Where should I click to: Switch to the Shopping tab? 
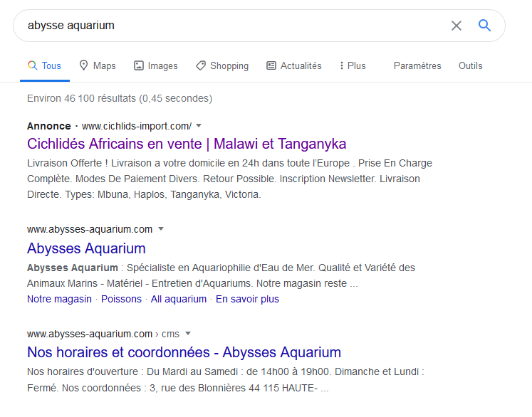[222, 65]
